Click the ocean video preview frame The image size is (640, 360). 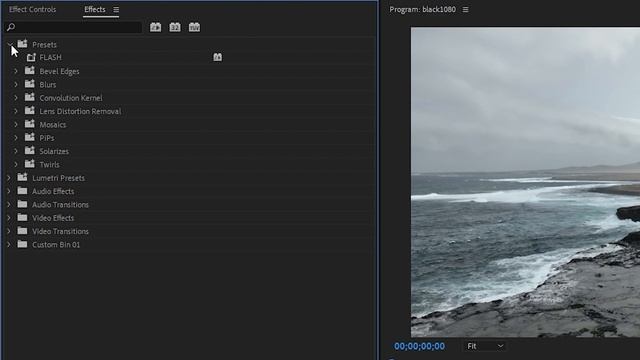525,182
